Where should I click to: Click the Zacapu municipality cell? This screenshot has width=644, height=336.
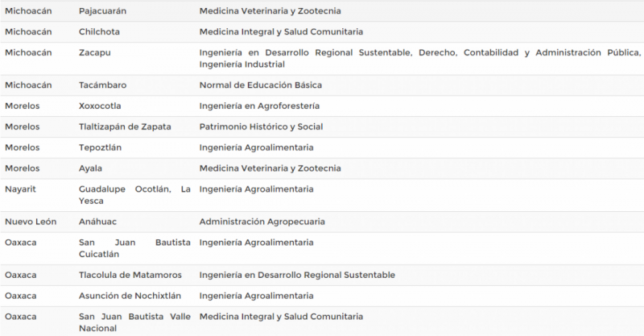(97, 53)
